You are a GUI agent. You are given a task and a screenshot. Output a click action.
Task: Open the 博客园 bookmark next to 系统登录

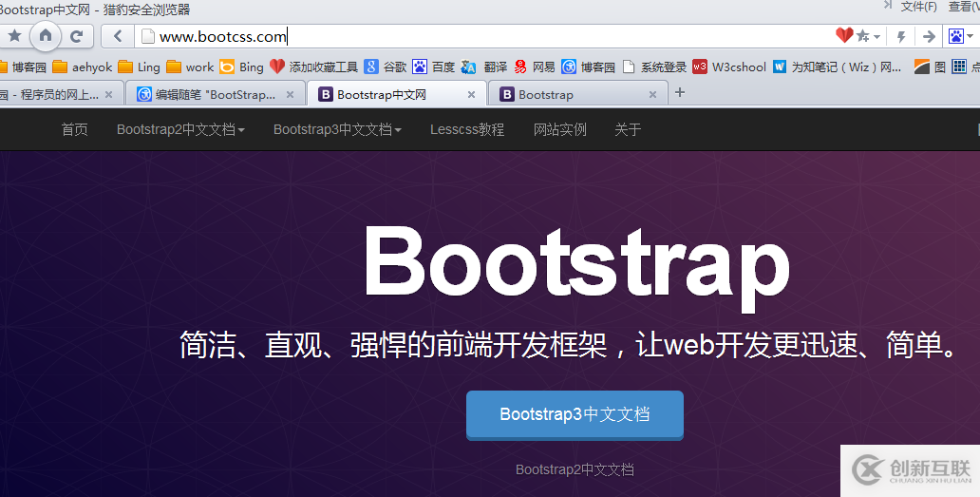coord(588,67)
